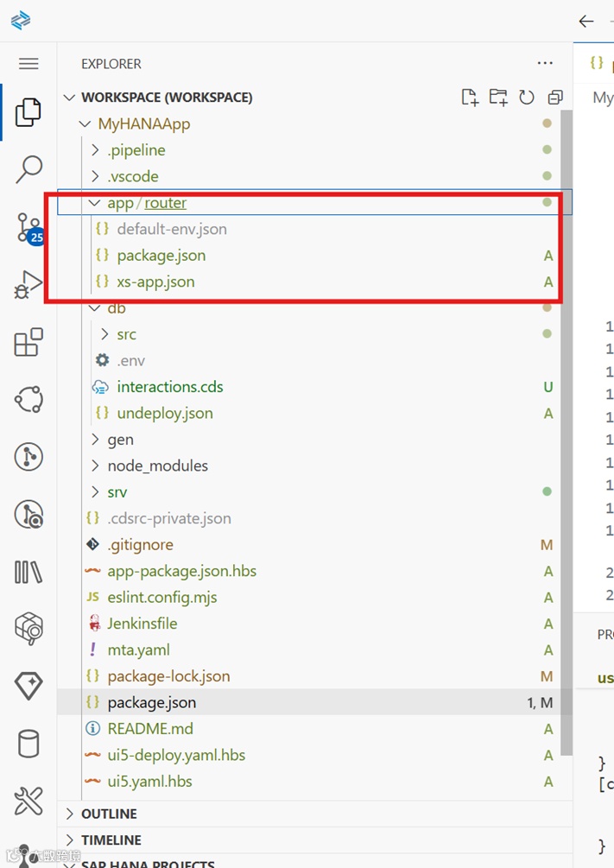Expand the TIMELINE section
The width and height of the screenshot is (614, 868).
click(70, 839)
